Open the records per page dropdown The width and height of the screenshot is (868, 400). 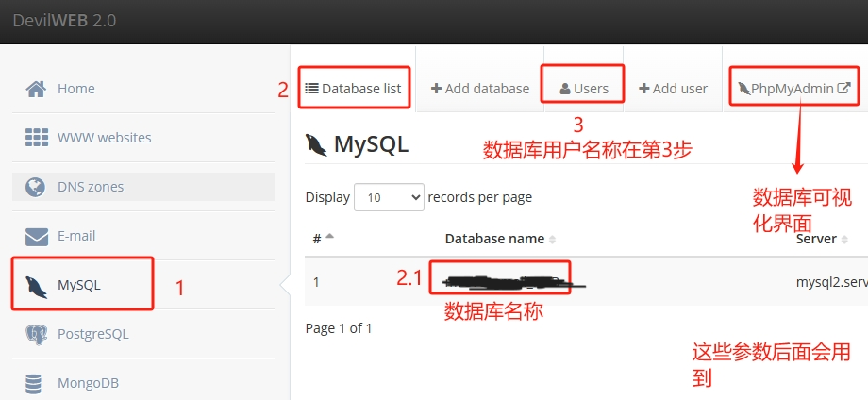pos(389,197)
